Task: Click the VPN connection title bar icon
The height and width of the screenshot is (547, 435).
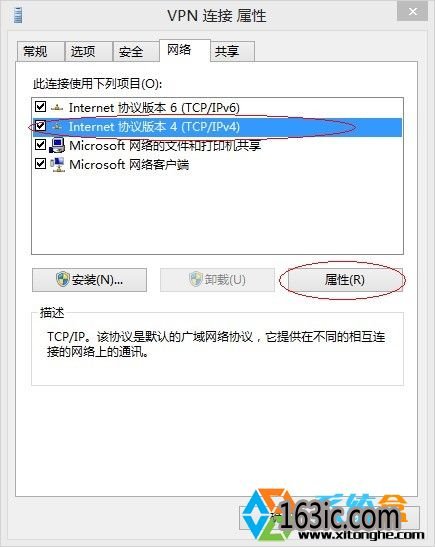Action: (x=17, y=15)
